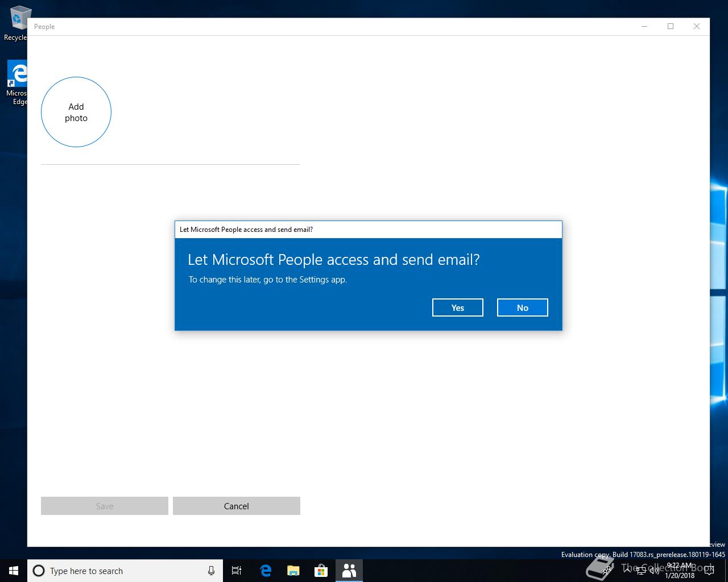Click the Cancel button in People
The height and width of the screenshot is (582, 728).
237,506
